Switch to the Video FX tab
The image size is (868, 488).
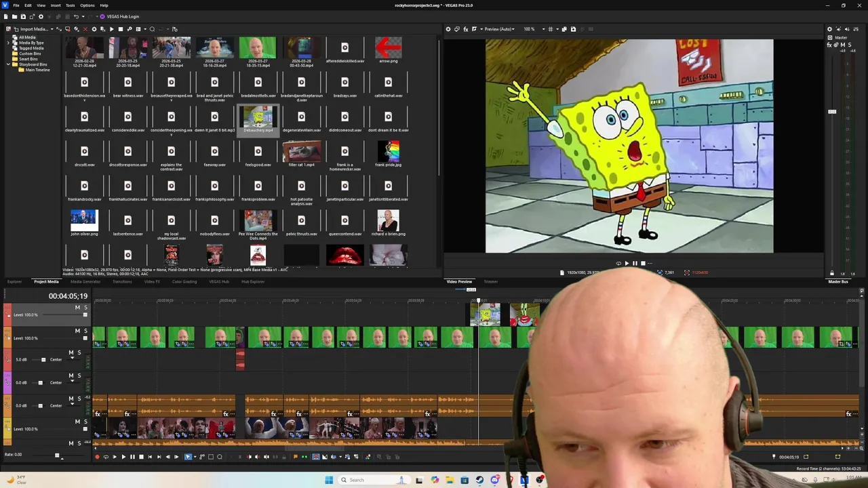(152, 281)
